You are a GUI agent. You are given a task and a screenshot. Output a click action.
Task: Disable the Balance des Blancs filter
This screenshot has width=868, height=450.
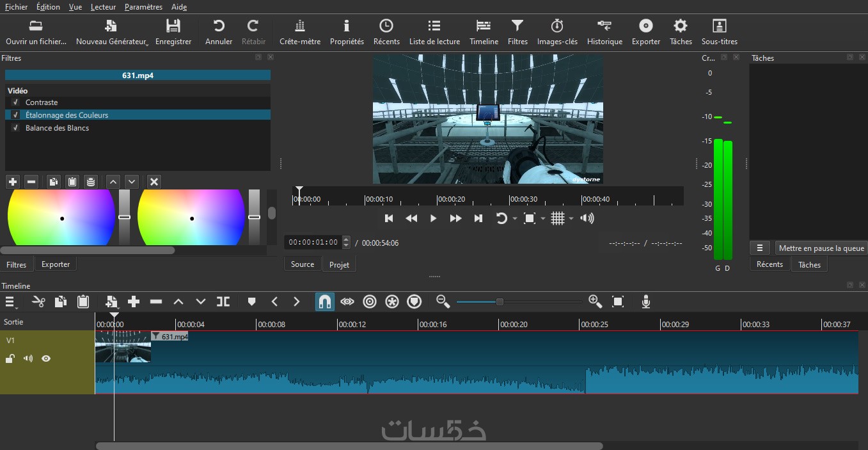[16, 128]
